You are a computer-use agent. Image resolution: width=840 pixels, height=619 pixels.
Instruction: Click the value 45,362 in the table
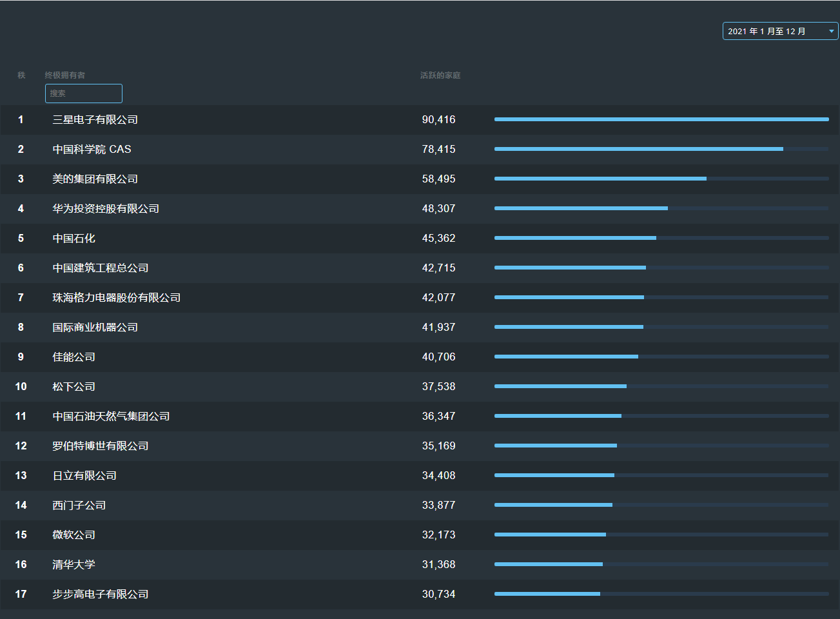pos(438,239)
